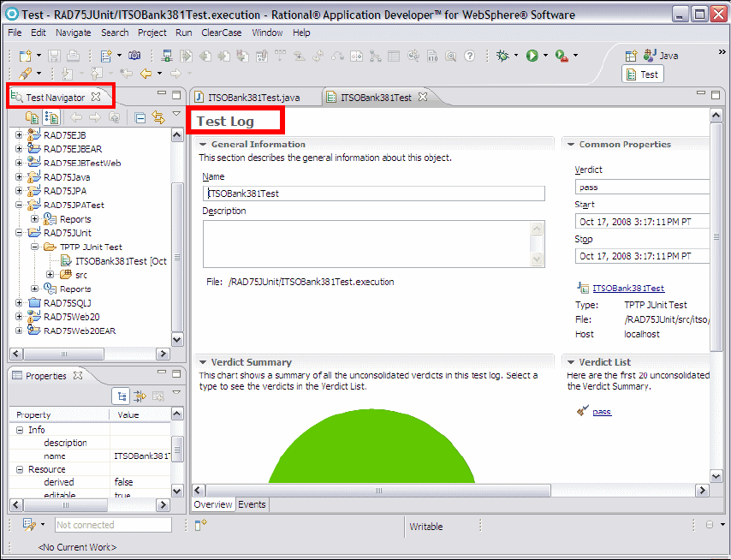Close the ITSOBank381Test editor tab
731x560 pixels.
click(x=423, y=97)
